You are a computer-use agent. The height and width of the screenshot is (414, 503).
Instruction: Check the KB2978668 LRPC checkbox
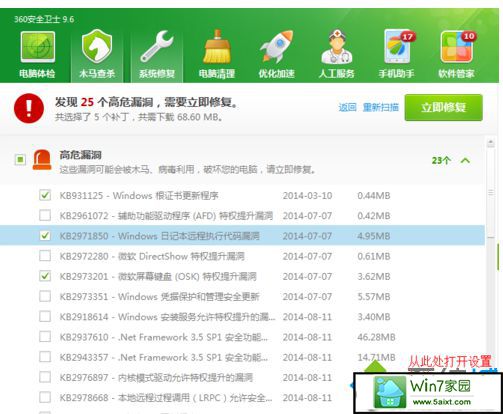45,397
